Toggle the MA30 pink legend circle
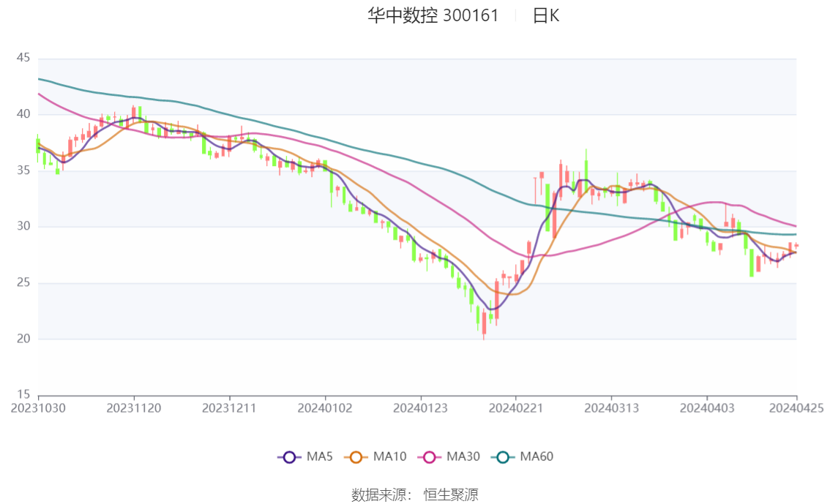Image resolution: width=830 pixels, height=504 pixels. pyautogui.click(x=430, y=457)
